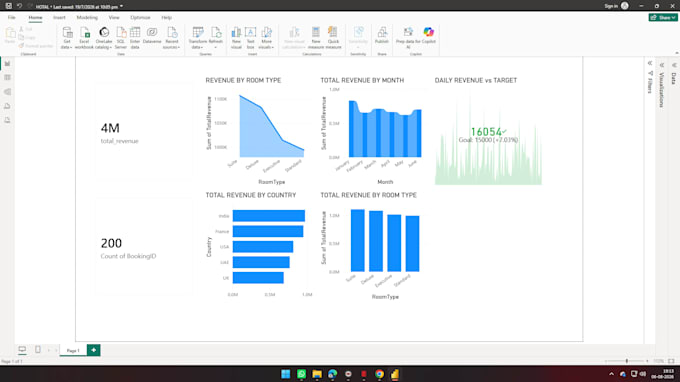
Task: Open Transform data dropdown
Action: pos(198,38)
